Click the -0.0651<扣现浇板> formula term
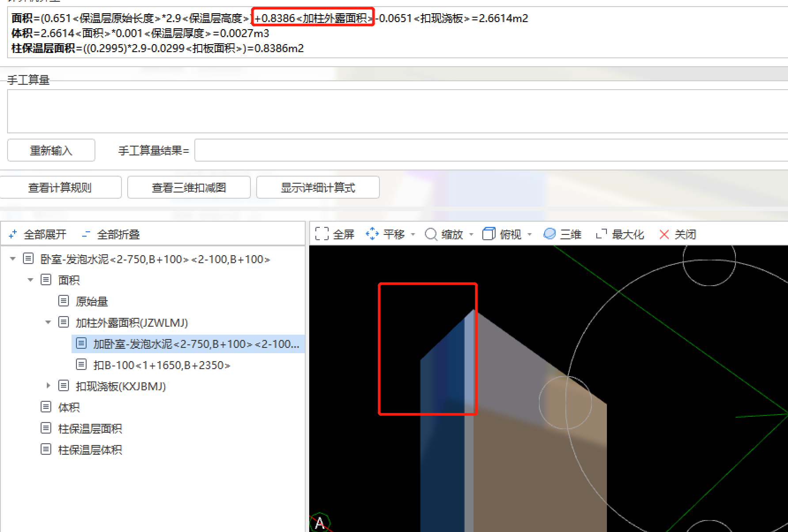 pyautogui.click(x=422, y=18)
